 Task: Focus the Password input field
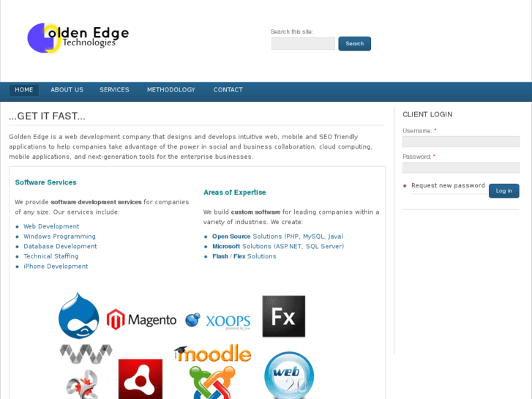[461, 168]
